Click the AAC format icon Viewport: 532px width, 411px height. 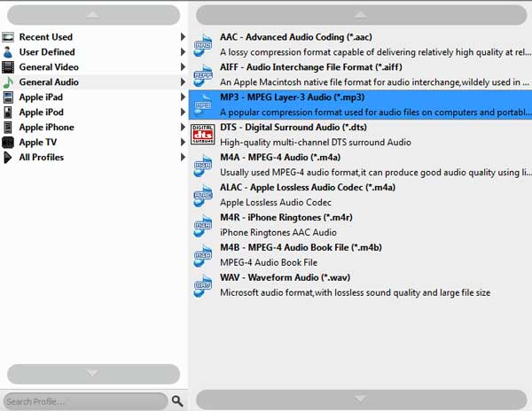(202, 44)
